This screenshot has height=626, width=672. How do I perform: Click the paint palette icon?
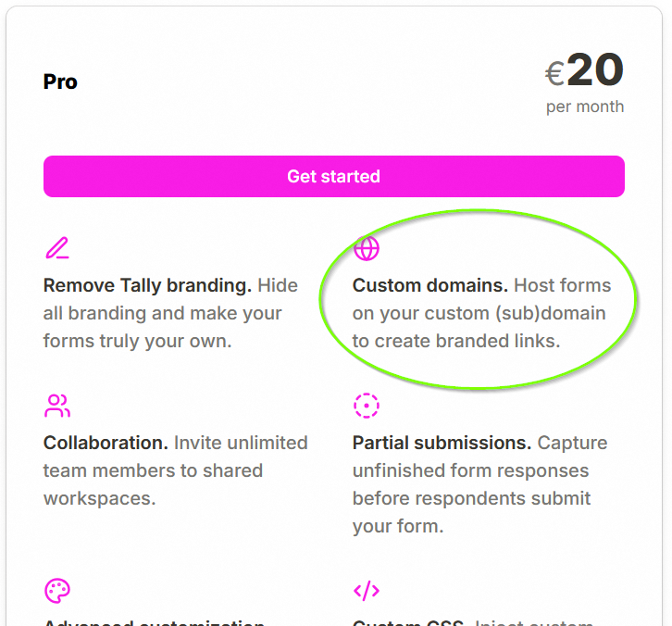point(57,591)
